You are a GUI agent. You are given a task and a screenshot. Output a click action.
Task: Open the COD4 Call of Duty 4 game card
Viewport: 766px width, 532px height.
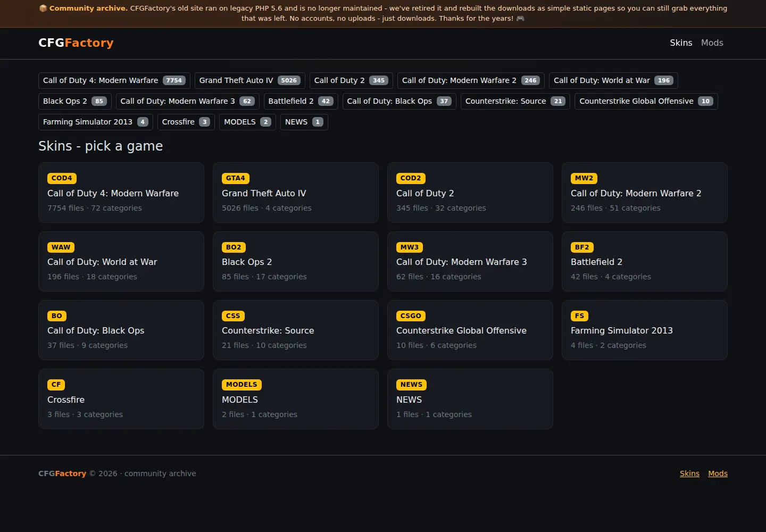[121, 193]
